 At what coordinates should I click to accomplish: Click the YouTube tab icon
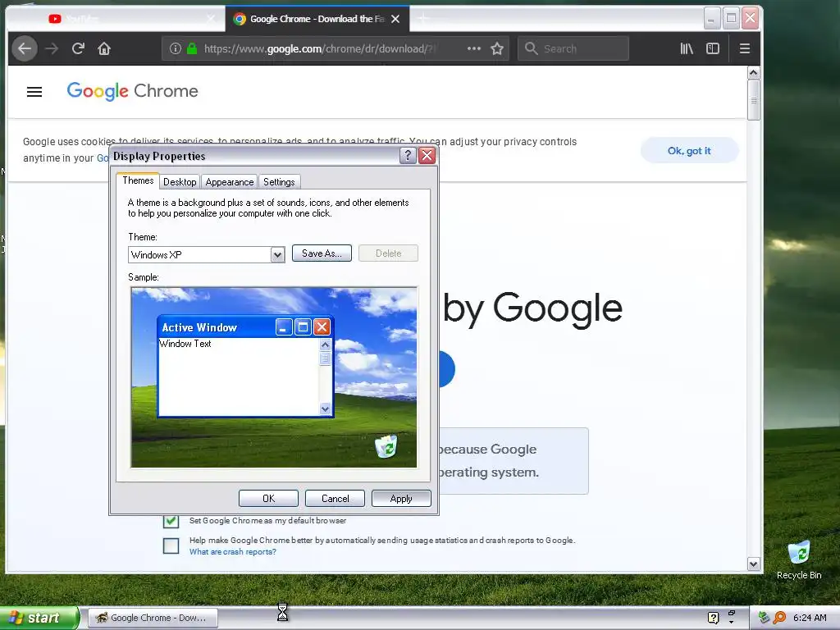(55, 19)
